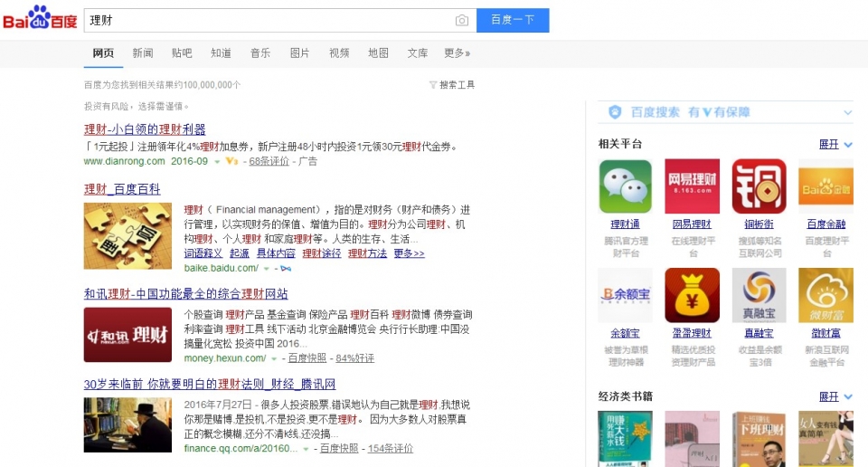Open the 理财通 text link

tap(626, 224)
